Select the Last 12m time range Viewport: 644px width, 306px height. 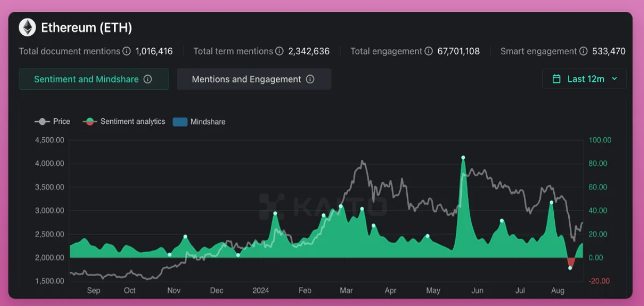coord(585,79)
